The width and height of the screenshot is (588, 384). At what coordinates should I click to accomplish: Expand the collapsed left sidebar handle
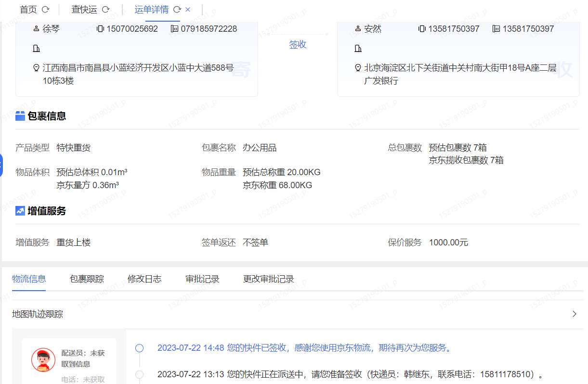coord(1,166)
